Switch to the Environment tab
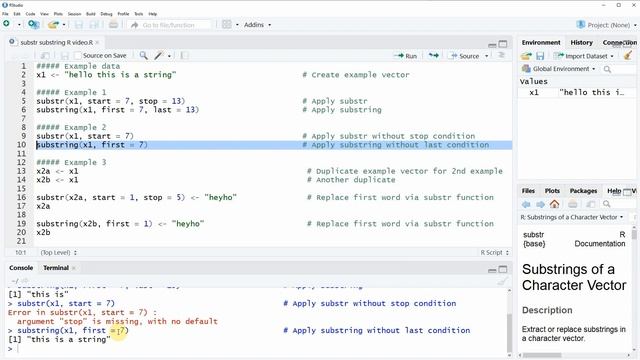 [x=541, y=42]
